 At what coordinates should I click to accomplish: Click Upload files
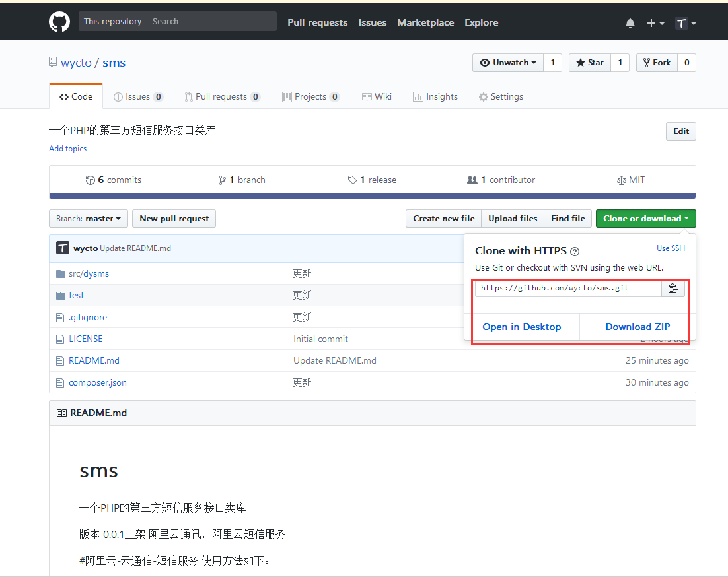(513, 219)
